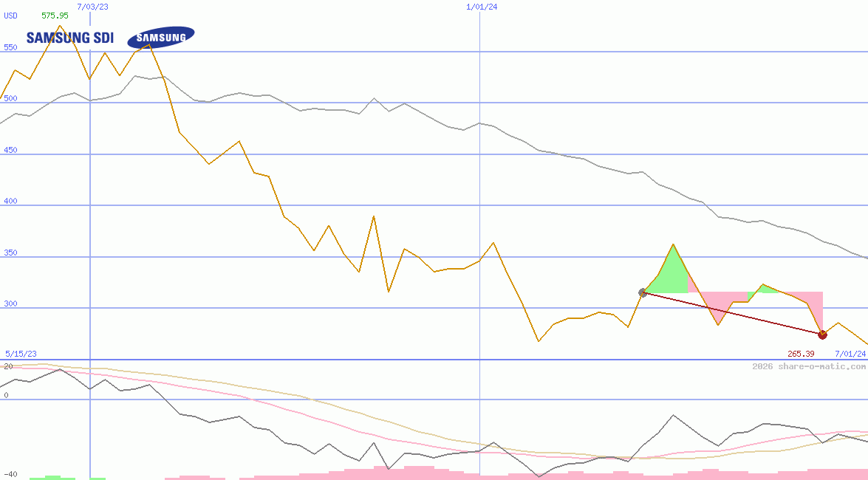Click the SAMSUNG SDI title text

(70, 38)
